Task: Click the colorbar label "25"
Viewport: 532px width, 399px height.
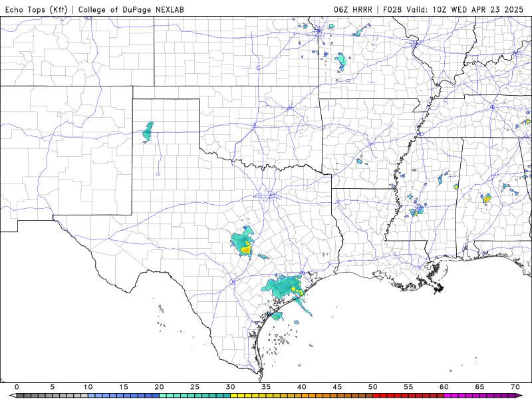Action: [x=195, y=387]
